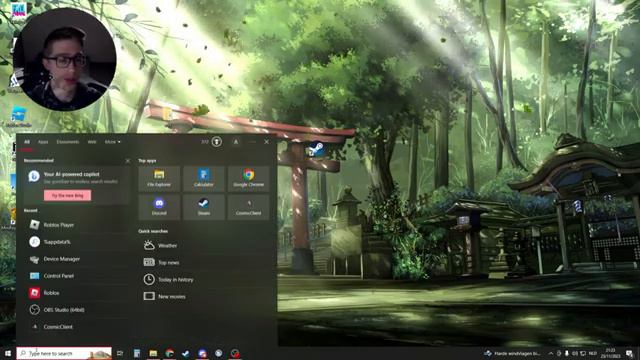Switch to the Documents search tab
Image resolution: width=640 pixels, height=360 pixels.
(x=68, y=142)
